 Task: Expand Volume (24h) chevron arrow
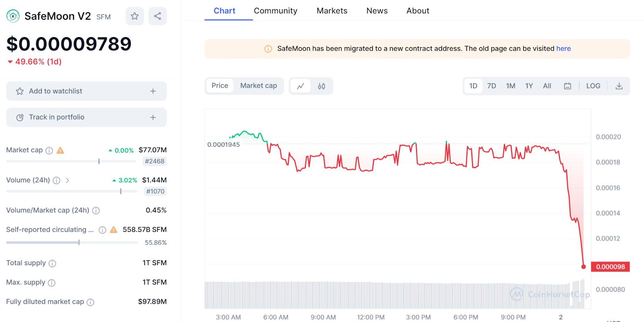pyautogui.click(x=67, y=180)
